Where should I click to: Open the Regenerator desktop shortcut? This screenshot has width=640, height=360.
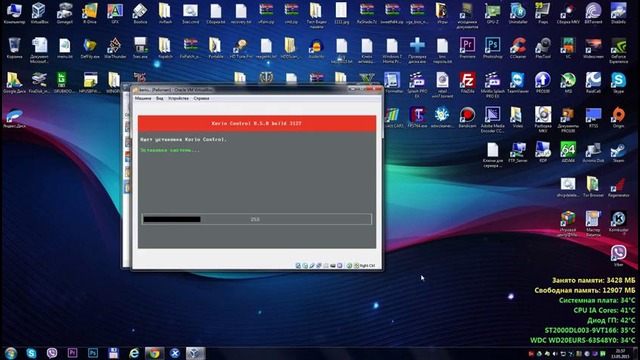pos(618,187)
